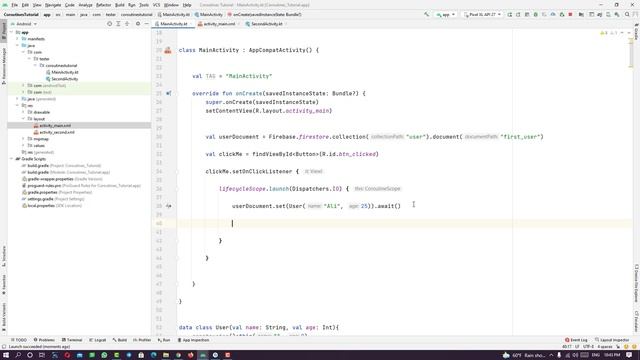Open the VCS menu
The width and height of the screenshot is (640, 360).
tap(156, 5)
